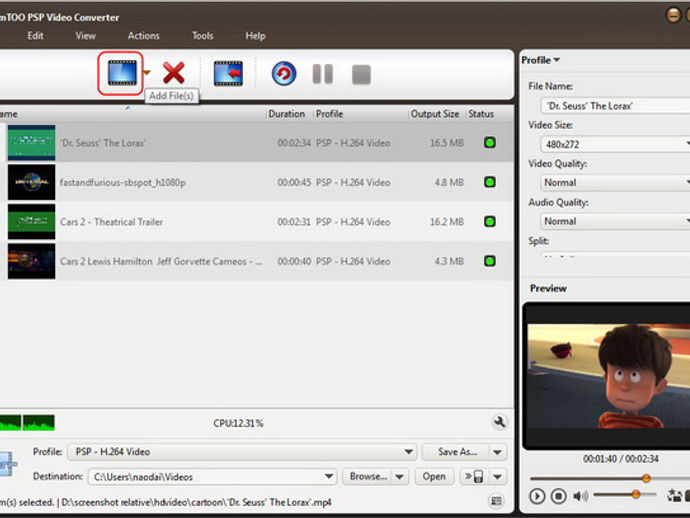Click the status bar file path text
690x518 pixels.
(x=196, y=502)
